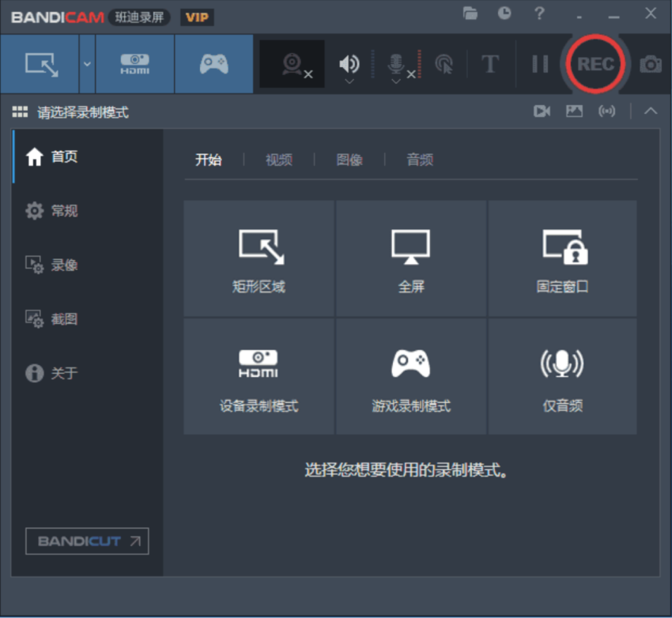Open mouse click effect settings icon

tap(444, 65)
